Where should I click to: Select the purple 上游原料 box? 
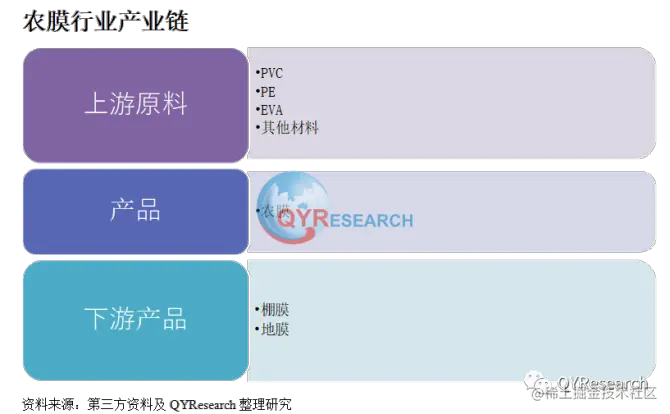(x=136, y=105)
